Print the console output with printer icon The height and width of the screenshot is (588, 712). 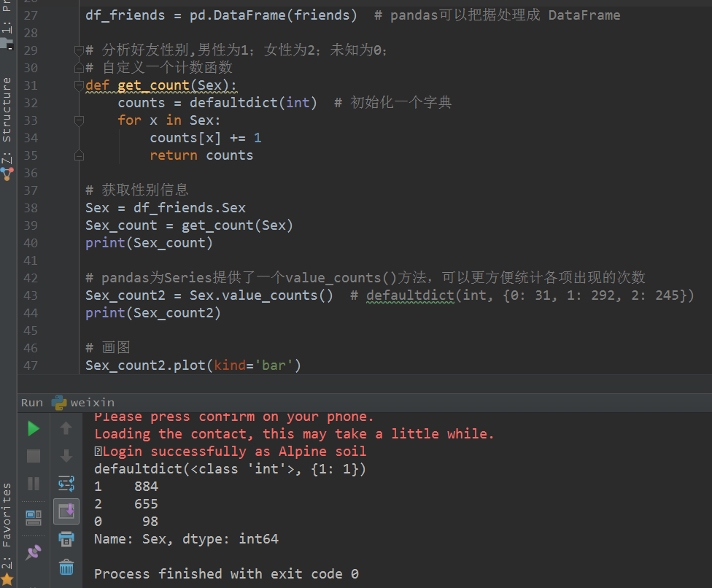coord(66,539)
